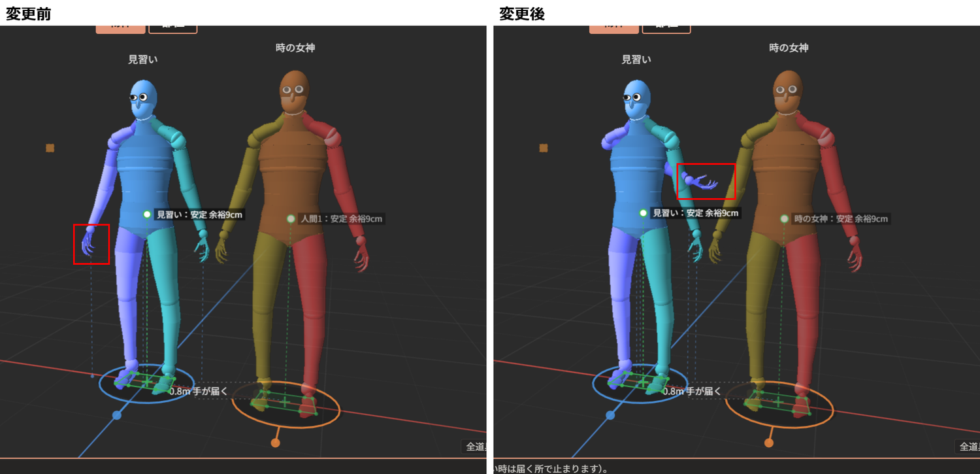Click green cross under orange mannequin in 変更後
Image resolution: width=980 pixels, height=474 pixels.
tap(778, 401)
